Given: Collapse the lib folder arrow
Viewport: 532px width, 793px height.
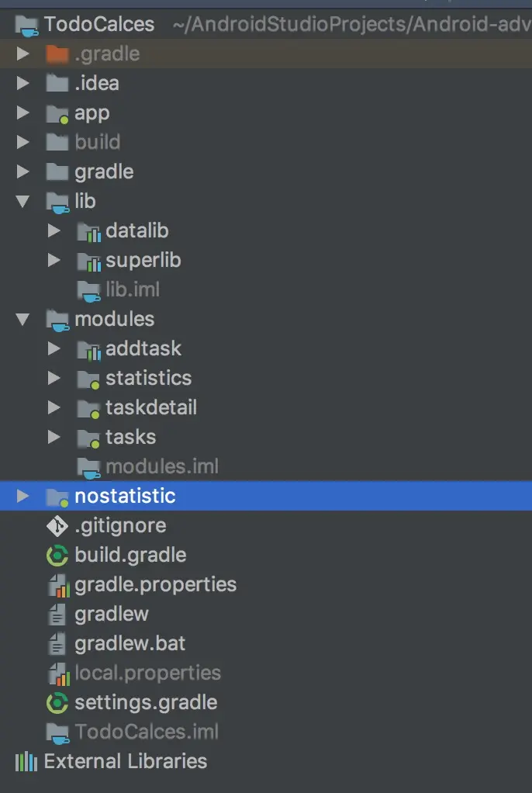Looking at the screenshot, I should 22,201.
